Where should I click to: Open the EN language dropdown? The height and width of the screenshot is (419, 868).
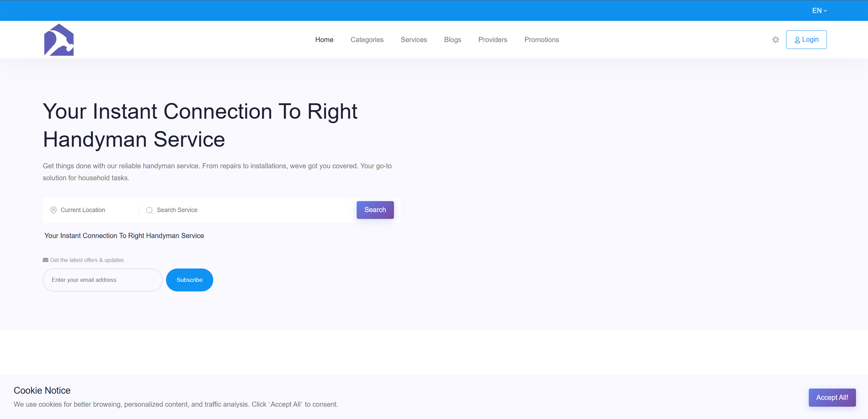click(819, 11)
